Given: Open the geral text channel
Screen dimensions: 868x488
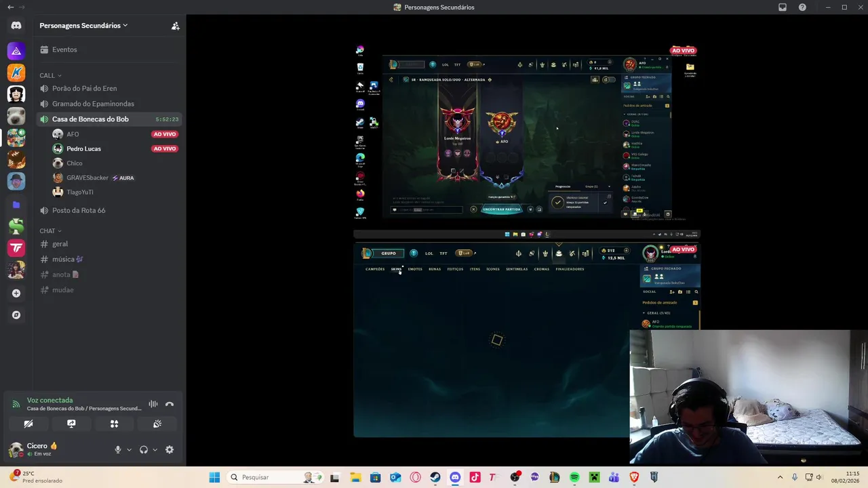Looking at the screenshot, I should click(x=109, y=244).
